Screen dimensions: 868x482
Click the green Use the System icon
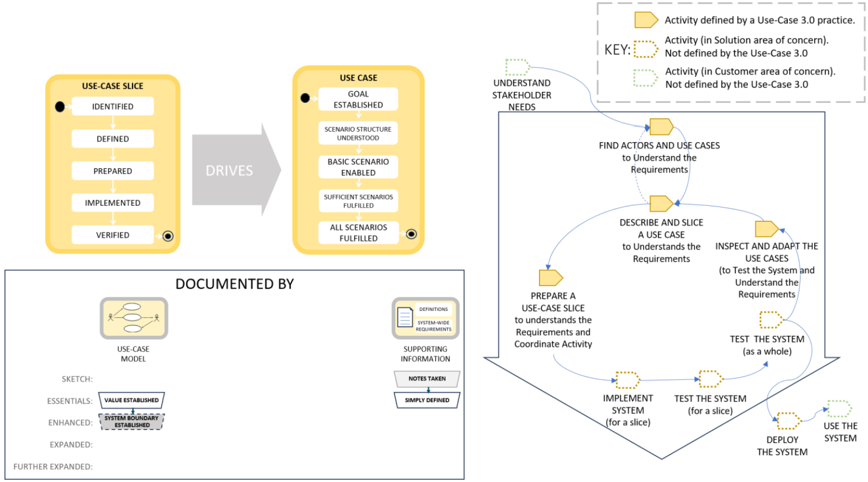pyautogui.click(x=839, y=409)
